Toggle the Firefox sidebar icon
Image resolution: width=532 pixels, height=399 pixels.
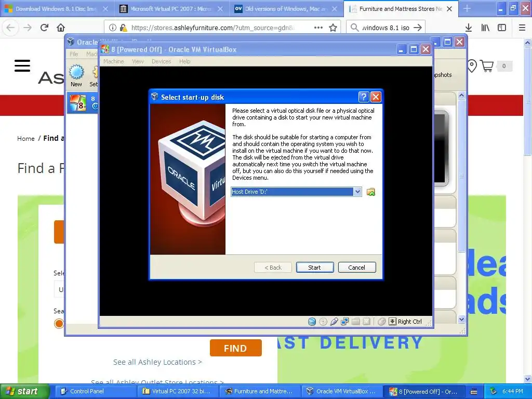[x=502, y=28]
